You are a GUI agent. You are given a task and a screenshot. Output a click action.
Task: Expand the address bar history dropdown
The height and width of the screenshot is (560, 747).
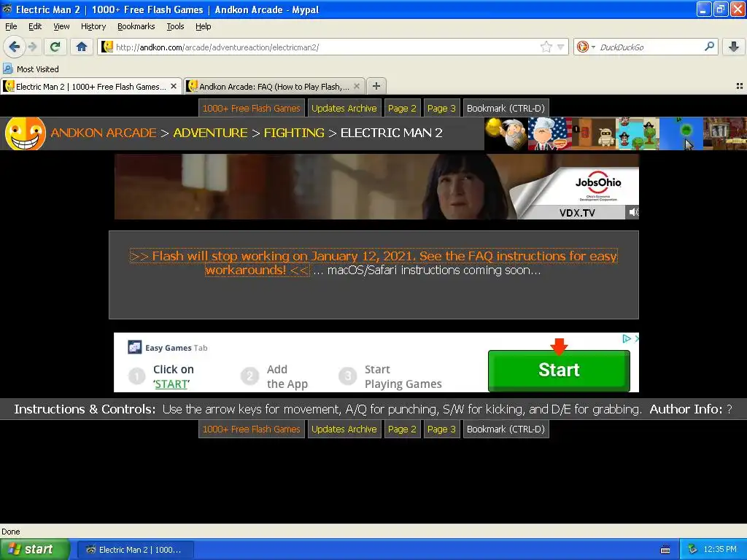(x=561, y=47)
